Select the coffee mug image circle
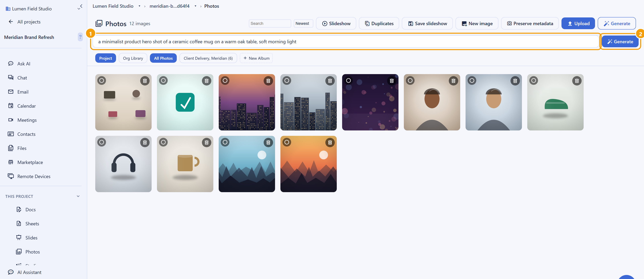 point(163,142)
